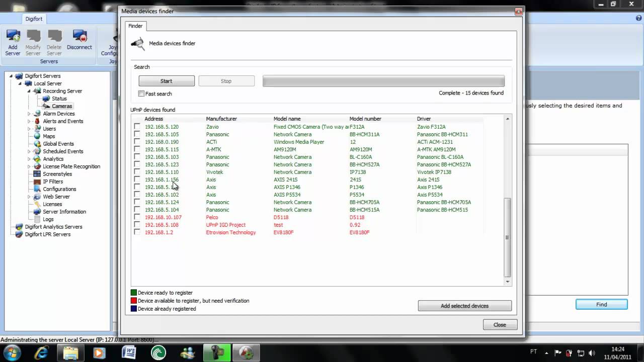644x362 pixels.
Task: Click the Windows Start orb
Action: point(12,352)
